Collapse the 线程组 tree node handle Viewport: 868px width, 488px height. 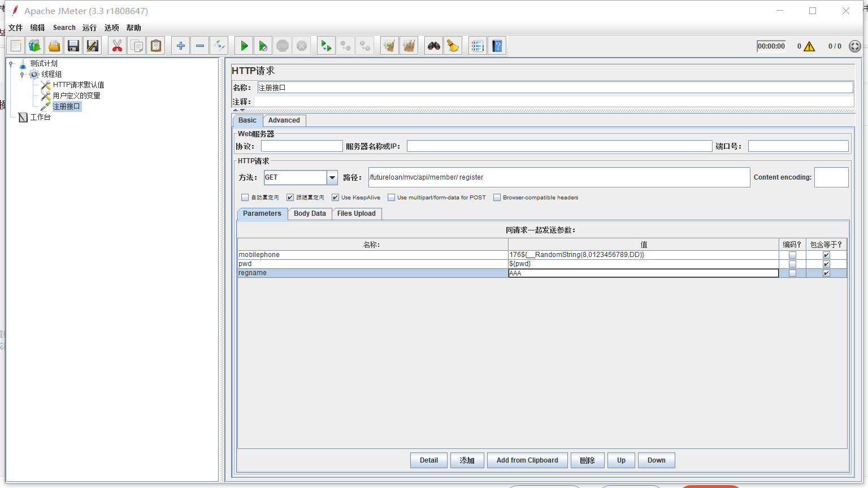click(22, 75)
